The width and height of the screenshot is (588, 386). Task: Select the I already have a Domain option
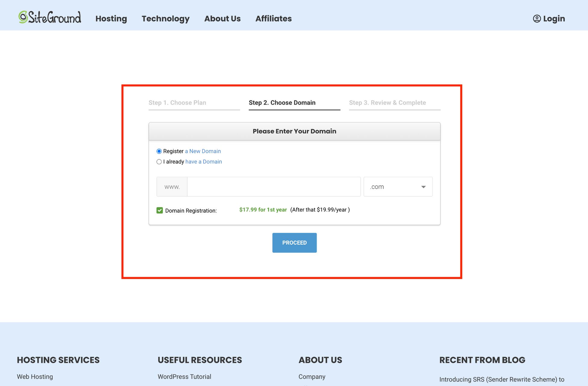pyautogui.click(x=159, y=162)
